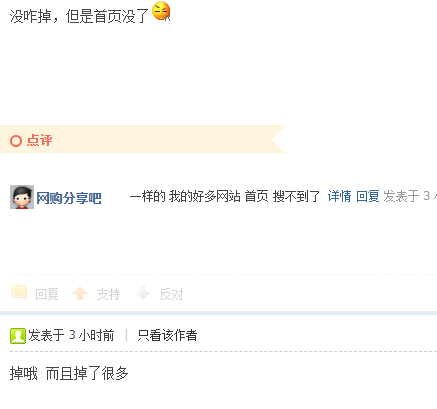Click the green user icon beside 发表于

pos(18,336)
